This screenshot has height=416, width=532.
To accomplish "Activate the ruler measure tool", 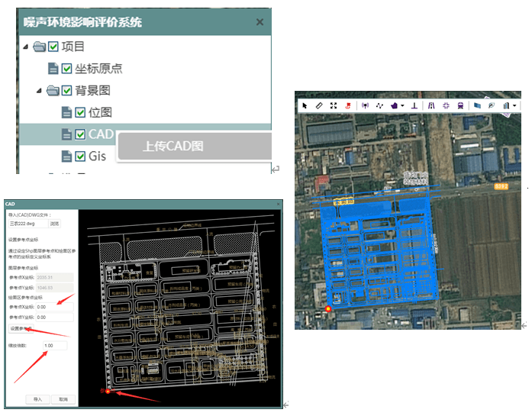I will [319, 105].
